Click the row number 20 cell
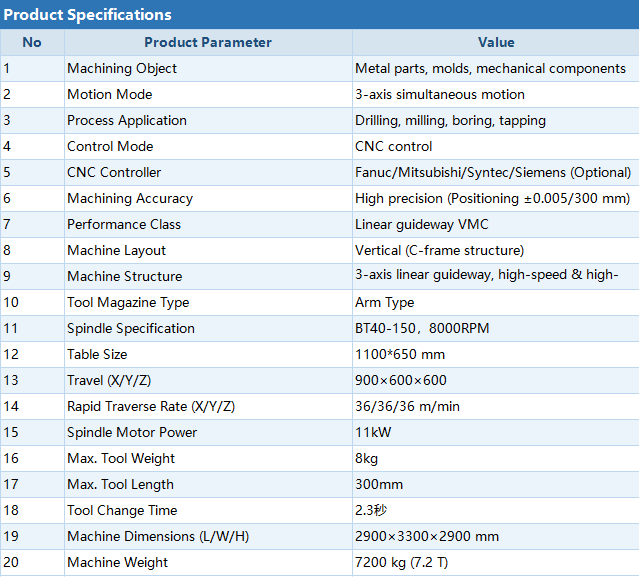 (32, 562)
